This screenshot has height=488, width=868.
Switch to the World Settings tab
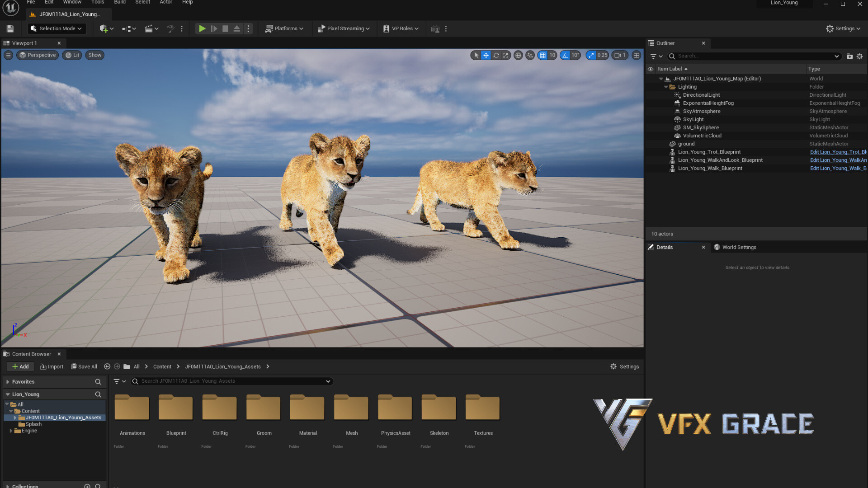(738, 247)
